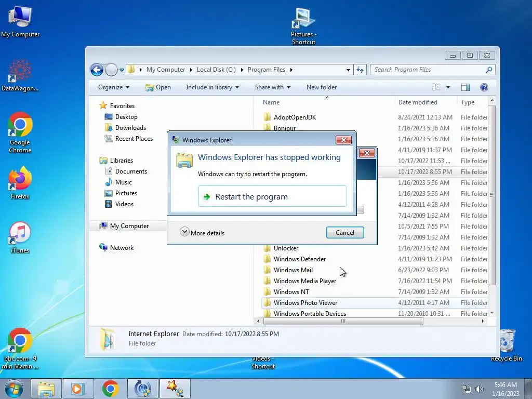Open Windows Explorer from the taskbar
The width and height of the screenshot is (532, 399).
tap(46, 389)
